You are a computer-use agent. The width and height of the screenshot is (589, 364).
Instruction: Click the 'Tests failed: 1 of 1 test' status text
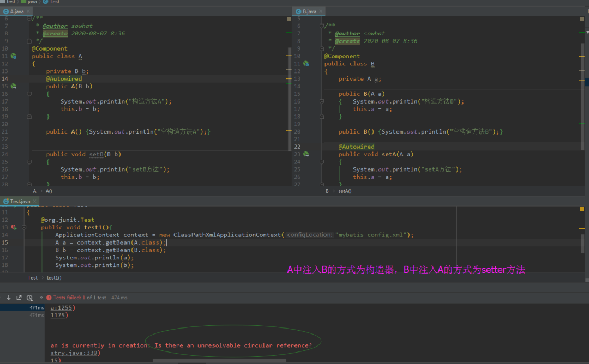coord(90,298)
